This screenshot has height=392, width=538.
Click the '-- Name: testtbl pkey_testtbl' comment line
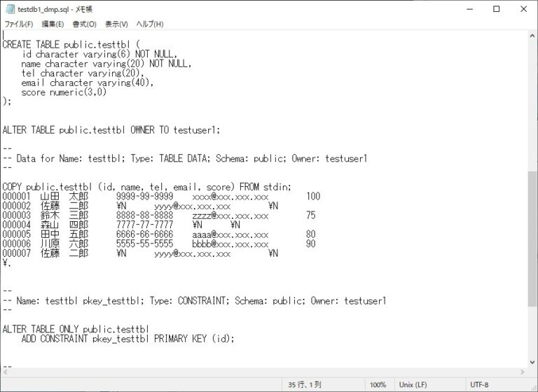(x=194, y=301)
